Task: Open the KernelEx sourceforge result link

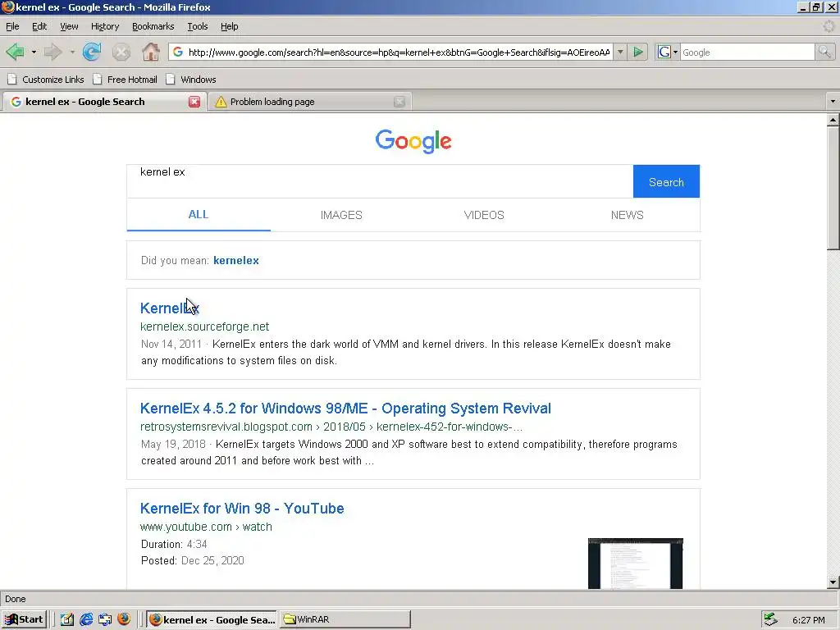Action: pyautogui.click(x=170, y=308)
